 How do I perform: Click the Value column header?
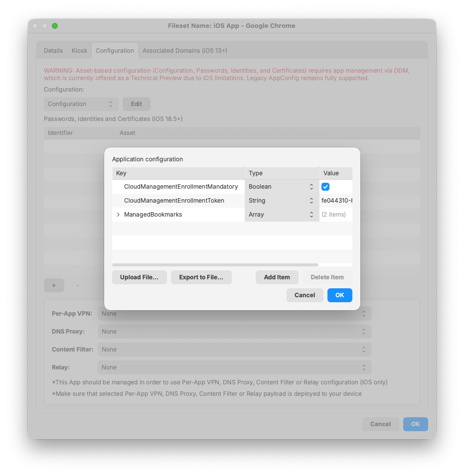(x=336, y=173)
